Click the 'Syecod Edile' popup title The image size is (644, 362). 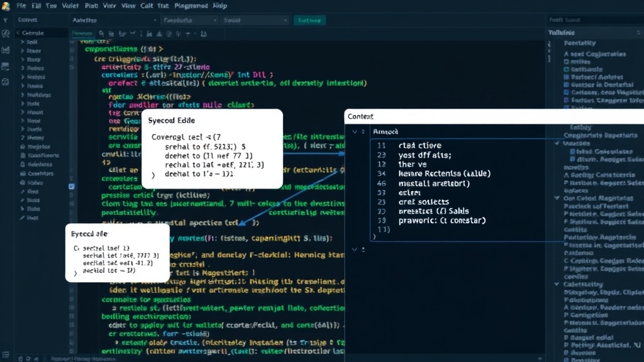coord(171,120)
